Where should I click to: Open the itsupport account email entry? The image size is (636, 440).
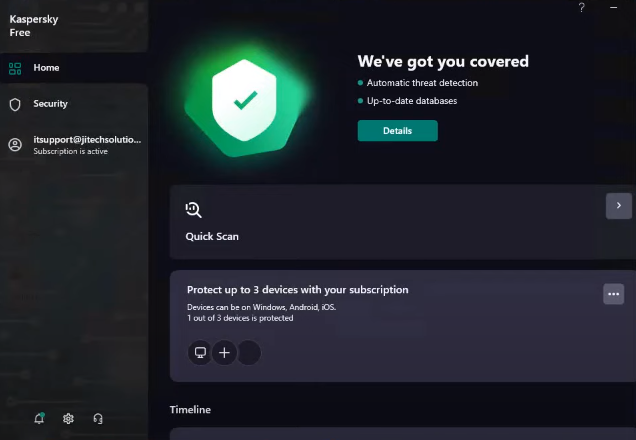click(87, 140)
